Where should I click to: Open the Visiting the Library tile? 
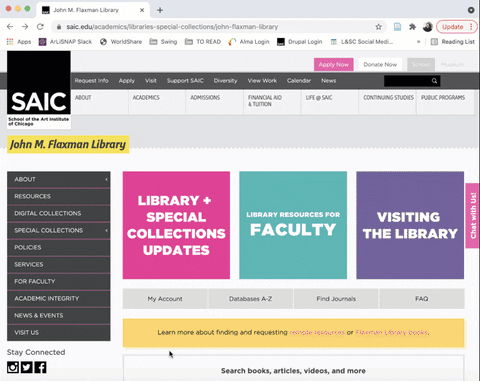click(410, 225)
